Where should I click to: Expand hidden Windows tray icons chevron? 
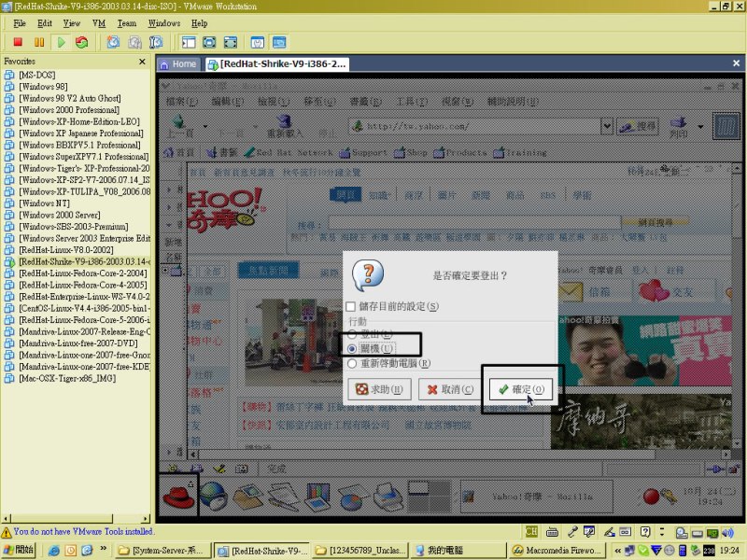pos(618,551)
